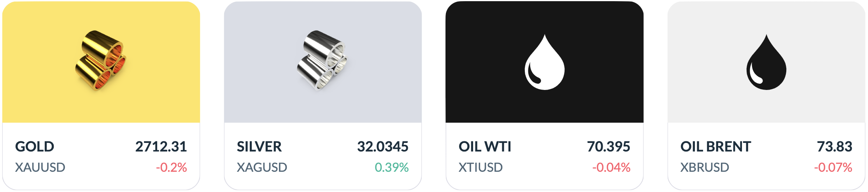Click gold's -0.2% change value

pyautogui.click(x=172, y=167)
